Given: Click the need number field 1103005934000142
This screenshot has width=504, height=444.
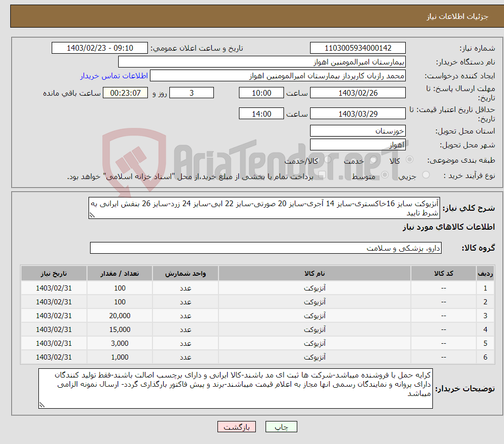Looking at the screenshot, I should (x=358, y=48).
